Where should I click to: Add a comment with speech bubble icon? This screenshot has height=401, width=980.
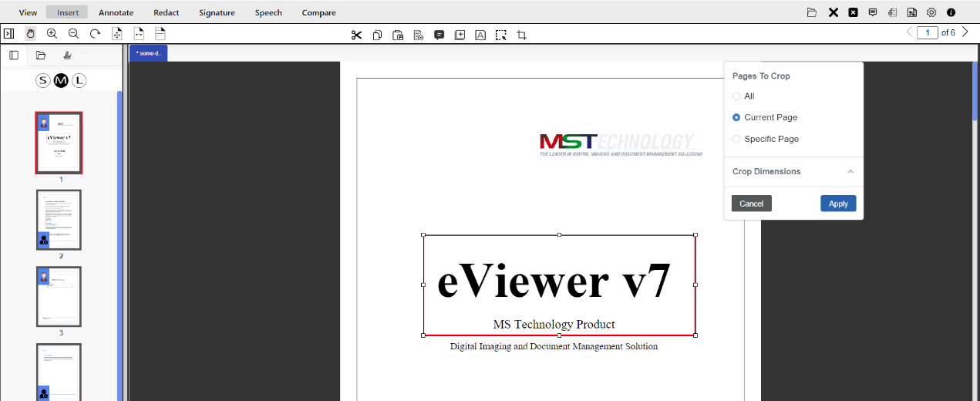pyautogui.click(x=439, y=35)
